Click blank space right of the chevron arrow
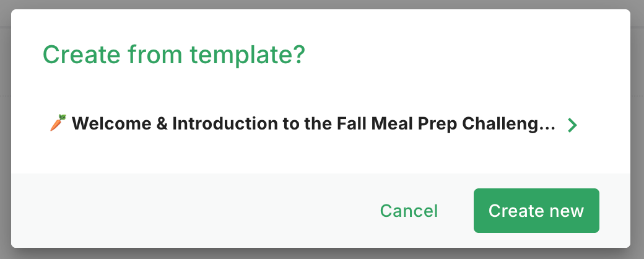 click(604, 125)
